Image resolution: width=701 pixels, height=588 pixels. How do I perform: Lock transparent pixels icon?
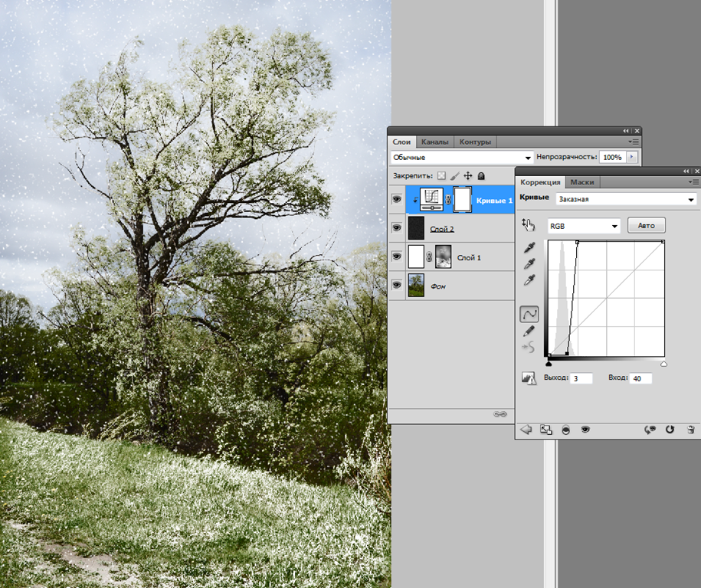[441, 176]
